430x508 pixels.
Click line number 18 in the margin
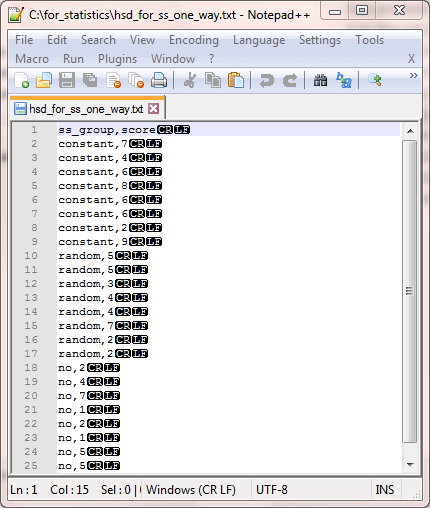pyautogui.click(x=31, y=367)
